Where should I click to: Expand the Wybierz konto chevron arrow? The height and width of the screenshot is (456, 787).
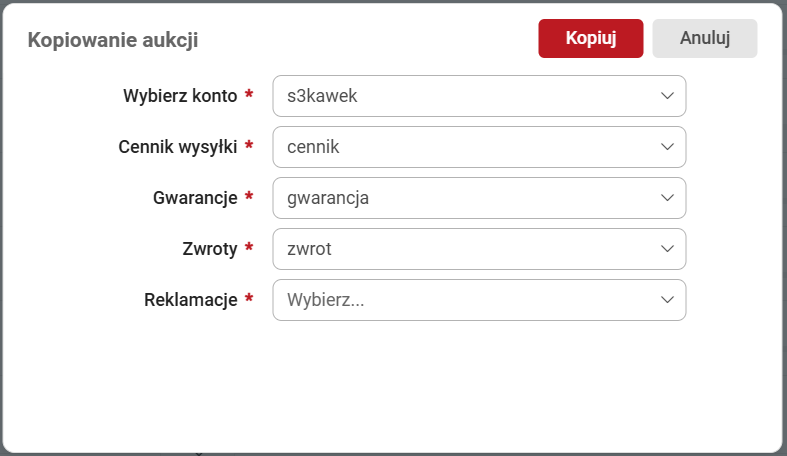[668, 96]
